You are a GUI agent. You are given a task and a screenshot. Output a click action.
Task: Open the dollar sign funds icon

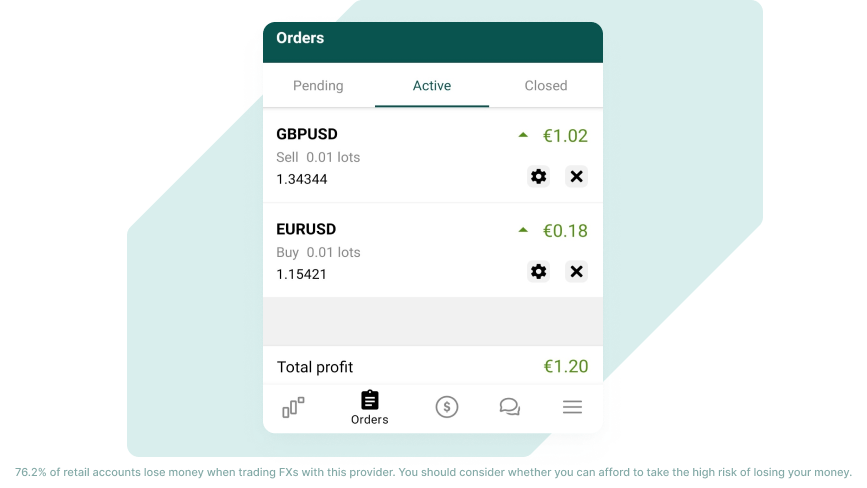coord(447,407)
